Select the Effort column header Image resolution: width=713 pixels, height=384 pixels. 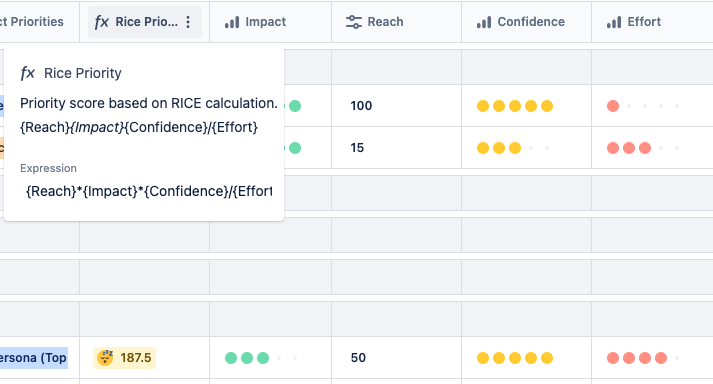tap(652, 22)
